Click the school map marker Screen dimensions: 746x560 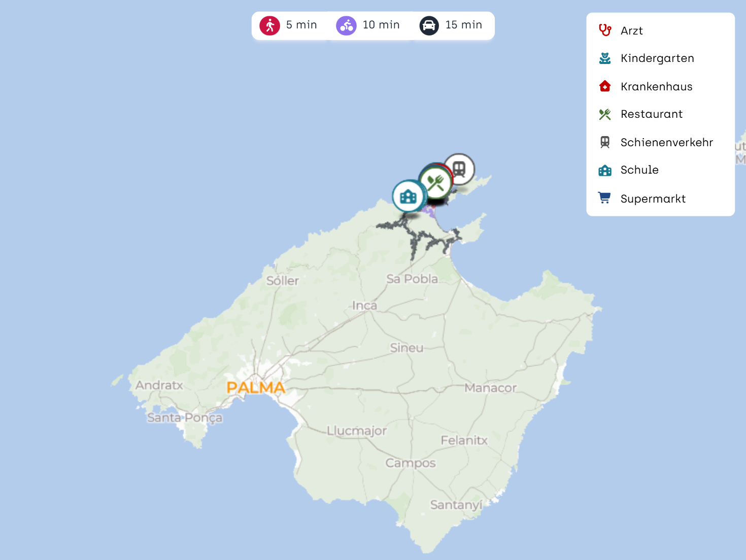(x=408, y=196)
